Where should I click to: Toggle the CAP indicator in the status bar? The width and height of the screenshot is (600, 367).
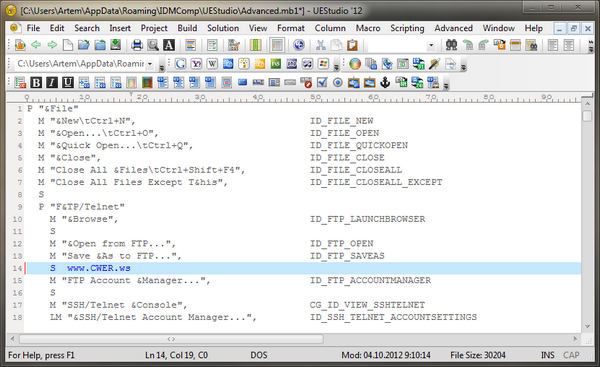(x=571, y=355)
